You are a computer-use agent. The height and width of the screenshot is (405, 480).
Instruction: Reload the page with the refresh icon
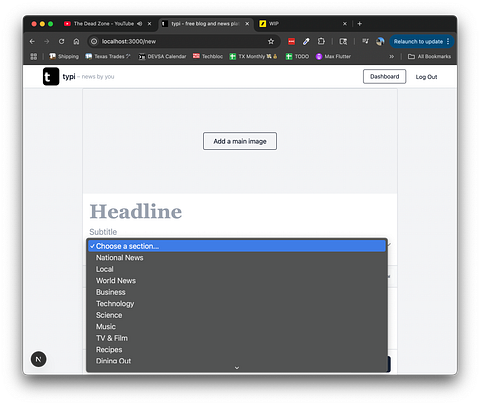[x=62, y=41]
